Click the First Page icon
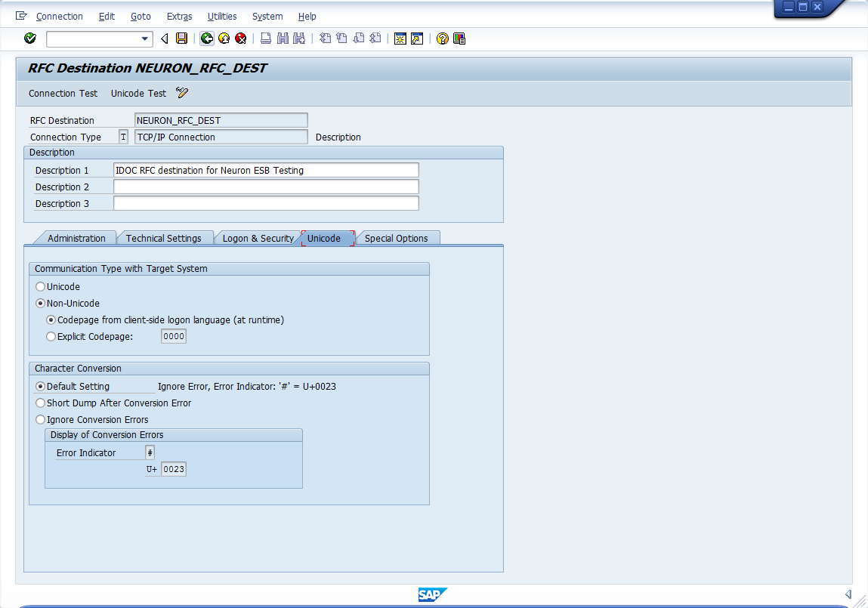The height and width of the screenshot is (608, 868). point(326,39)
